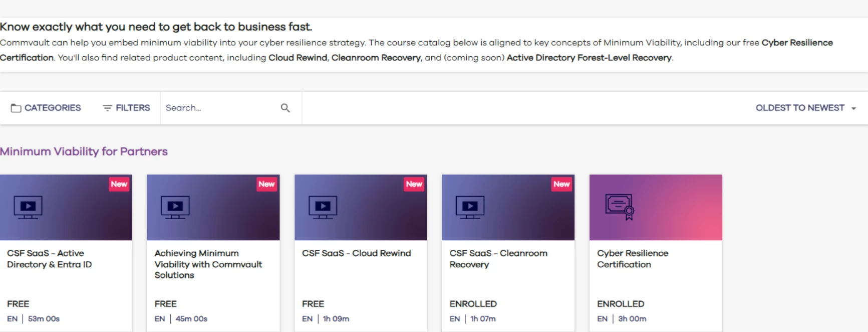Click video icon on Cloud Rewind card
Viewport: 868px width, 332px height.
[323, 207]
